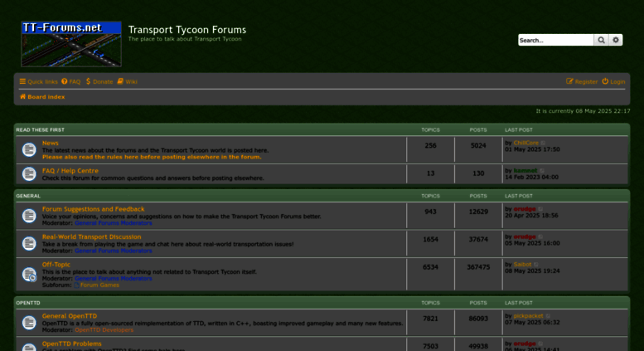Click the post count 367475
This screenshot has height=351, width=644.
point(478,267)
